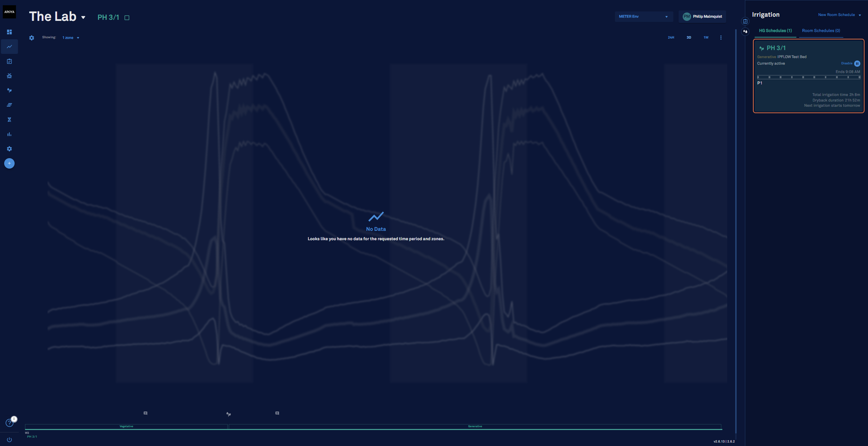Image resolution: width=868 pixels, height=446 pixels.
Task: Select the line chart icon in sidebar
Action: click(x=9, y=47)
